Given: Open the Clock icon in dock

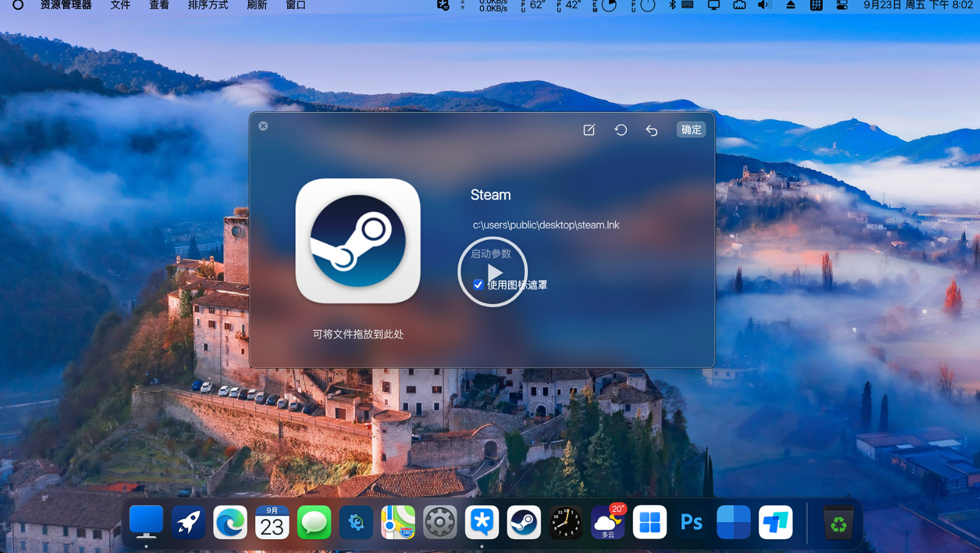Looking at the screenshot, I should [565, 522].
